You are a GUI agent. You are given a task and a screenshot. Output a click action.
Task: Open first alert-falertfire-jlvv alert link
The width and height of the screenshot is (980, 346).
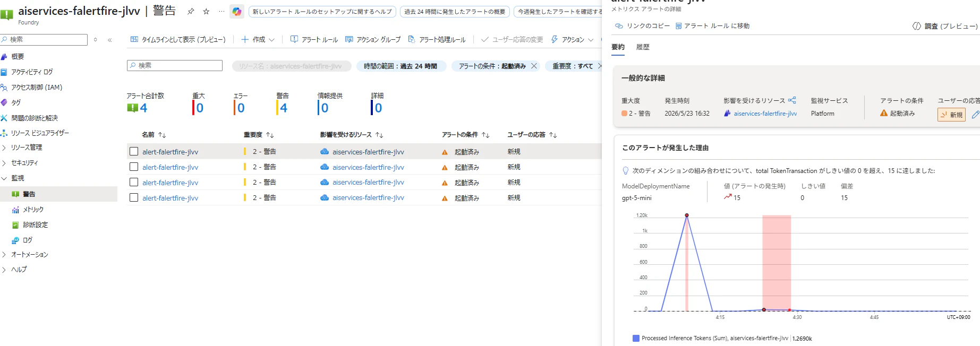[170, 152]
